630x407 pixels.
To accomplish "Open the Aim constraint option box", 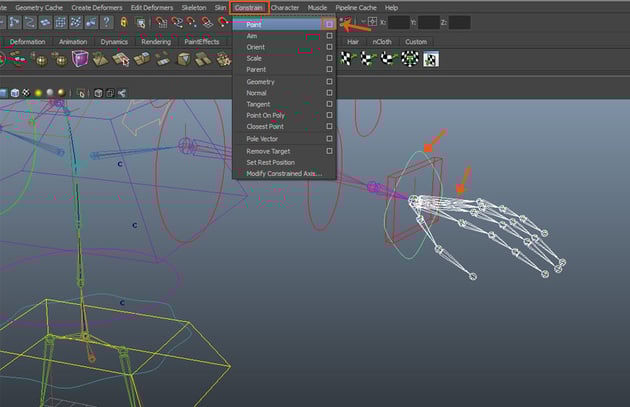I will (329, 35).
